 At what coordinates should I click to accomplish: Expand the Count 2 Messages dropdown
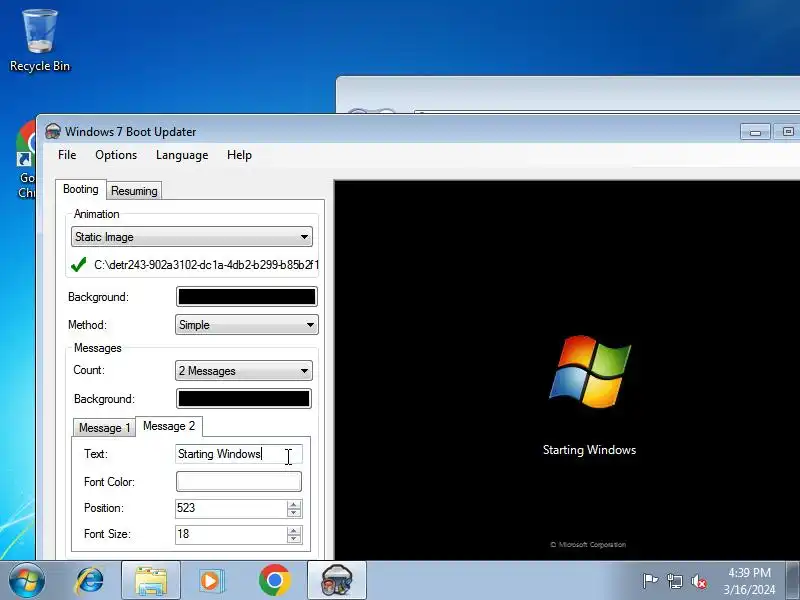(x=243, y=371)
